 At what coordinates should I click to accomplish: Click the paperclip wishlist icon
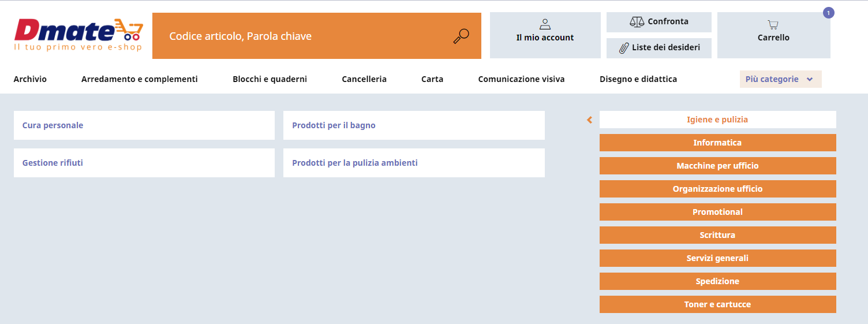(623, 47)
